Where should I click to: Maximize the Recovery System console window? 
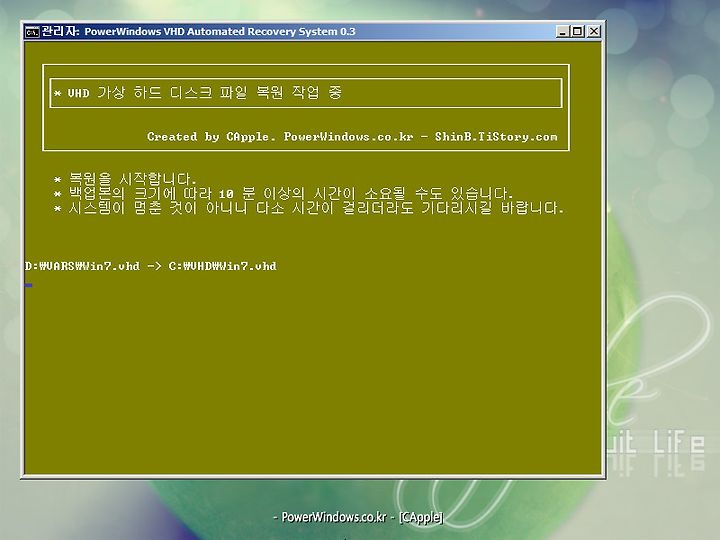pos(578,32)
